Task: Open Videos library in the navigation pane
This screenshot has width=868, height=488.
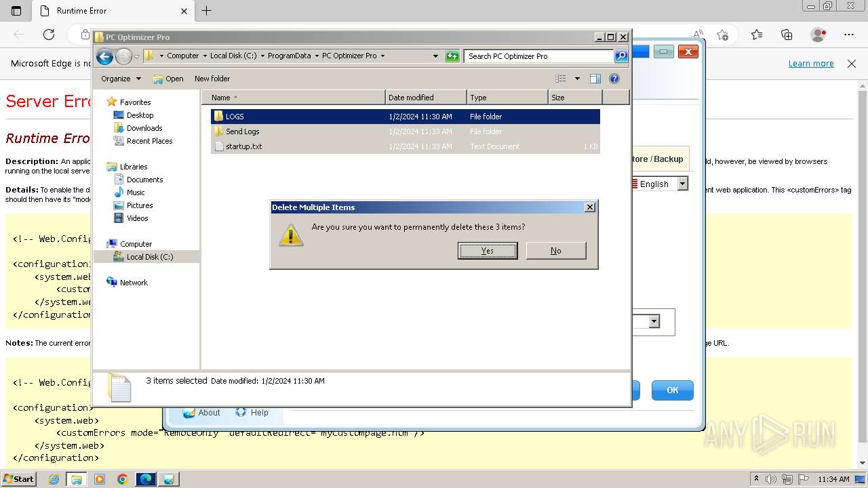Action: click(131, 218)
